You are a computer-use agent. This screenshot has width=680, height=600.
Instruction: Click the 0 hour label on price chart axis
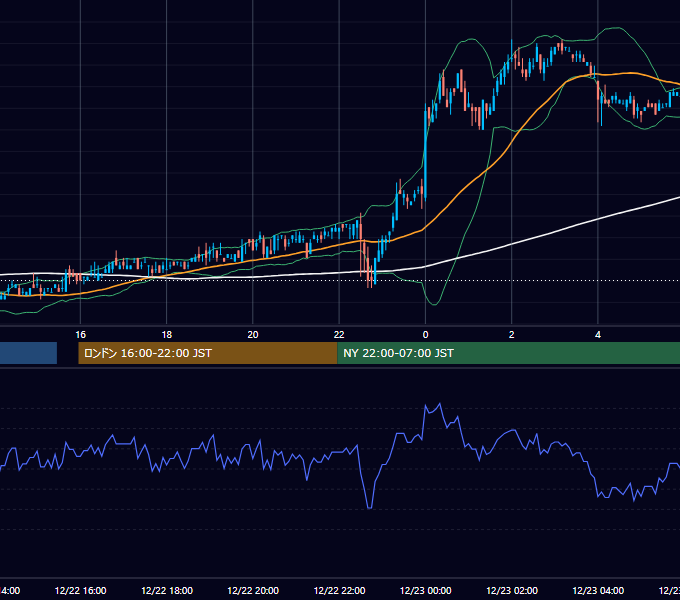pyautogui.click(x=425, y=335)
